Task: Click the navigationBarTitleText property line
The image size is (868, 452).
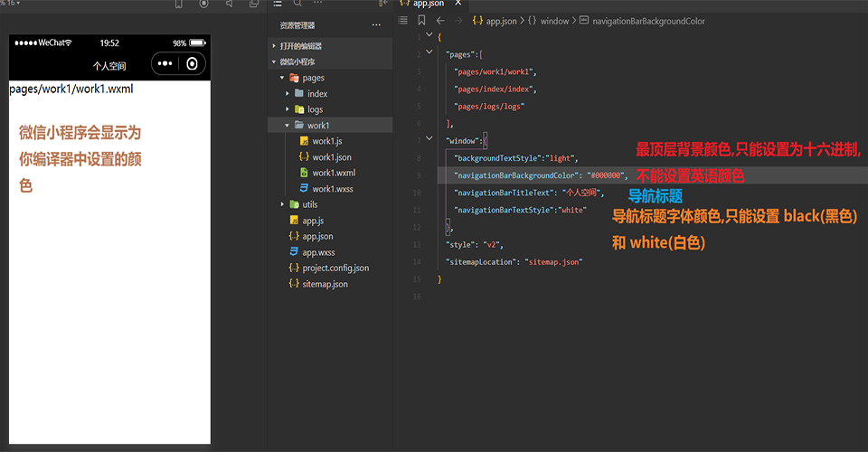Action: (x=529, y=193)
